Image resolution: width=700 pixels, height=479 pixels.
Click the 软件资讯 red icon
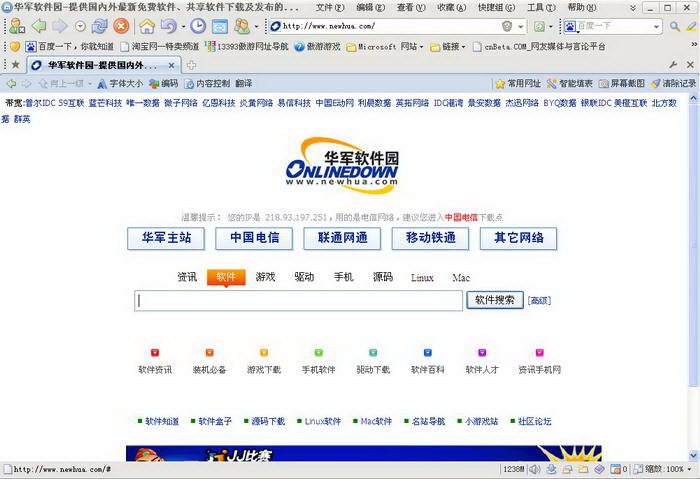click(x=155, y=353)
